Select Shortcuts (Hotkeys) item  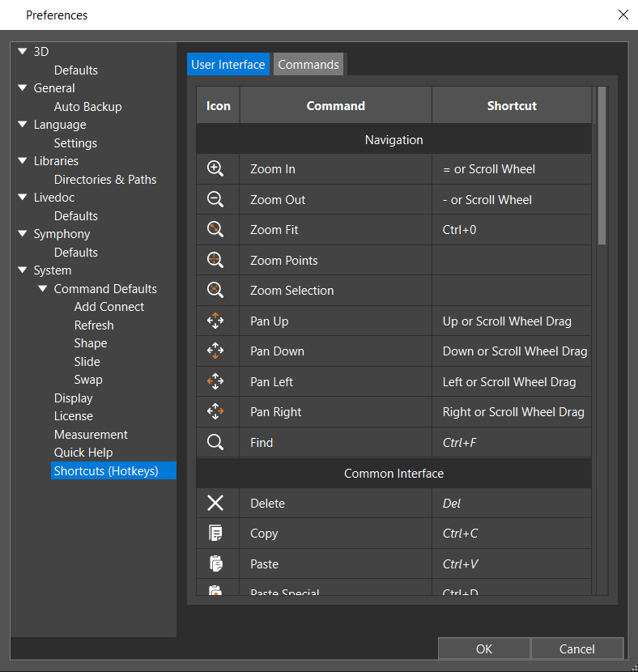click(x=113, y=470)
